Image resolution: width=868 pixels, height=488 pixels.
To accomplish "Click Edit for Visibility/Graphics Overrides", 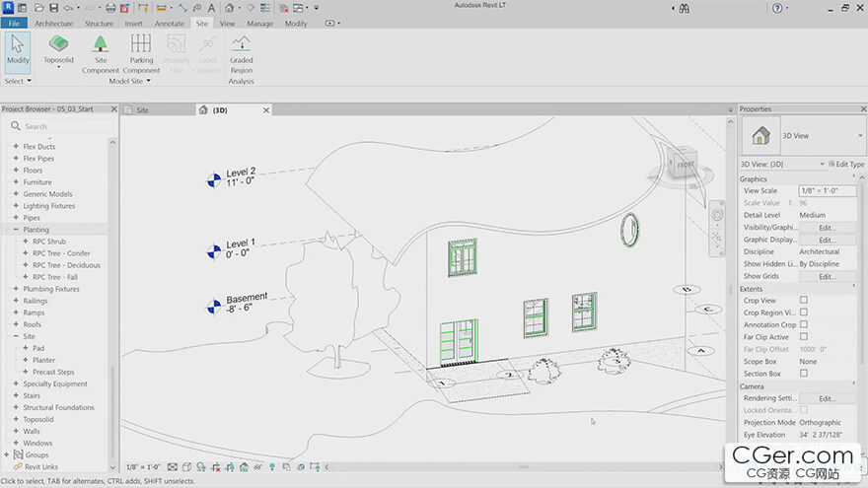I will click(x=827, y=228).
